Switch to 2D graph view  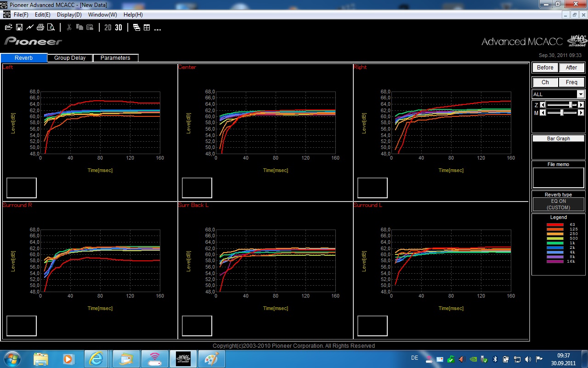point(108,28)
